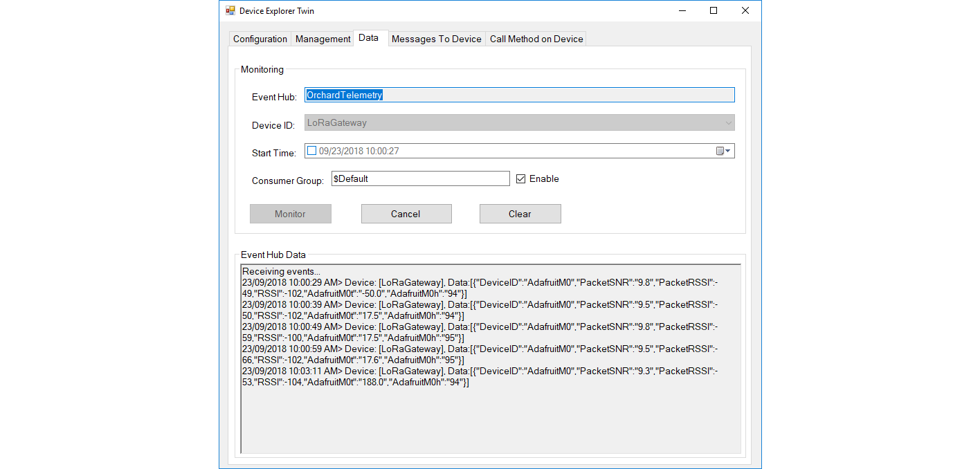Maximize the Device Explorer Twin window
The width and height of the screenshot is (980, 469).
point(714,11)
